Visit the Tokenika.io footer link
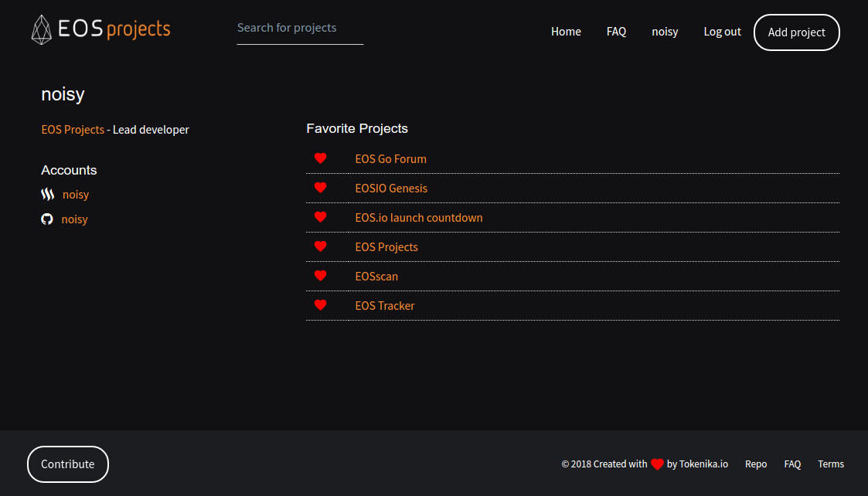Image resolution: width=868 pixels, height=496 pixels. pos(703,464)
